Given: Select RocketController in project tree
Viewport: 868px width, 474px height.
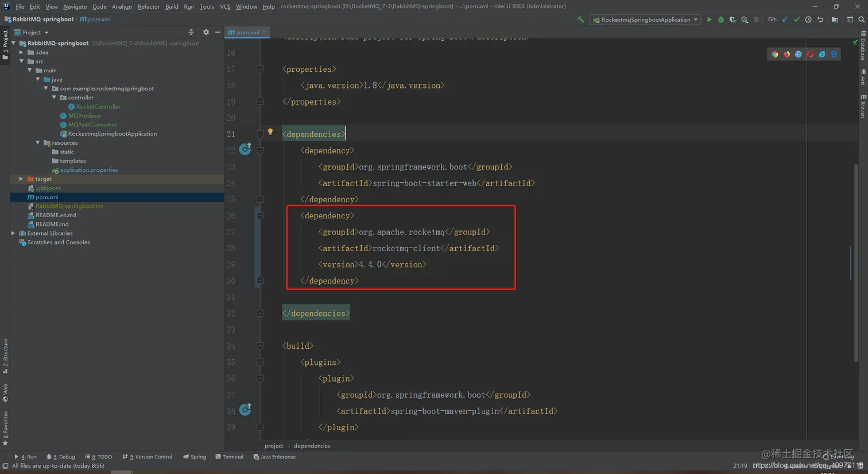Looking at the screenshot, I should click(94, 106).
